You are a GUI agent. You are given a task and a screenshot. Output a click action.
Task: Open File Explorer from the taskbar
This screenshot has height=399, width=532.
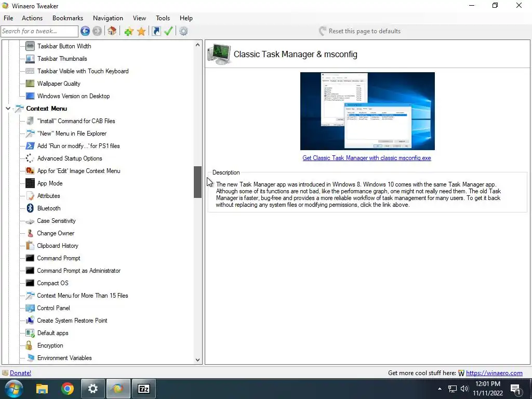click(x=42, y=389)
